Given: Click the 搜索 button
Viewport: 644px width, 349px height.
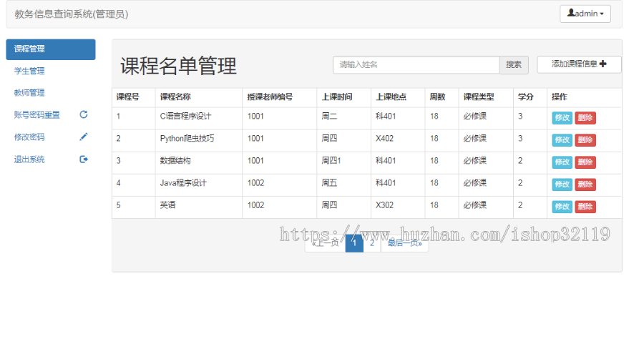Looking at the screenshot, I should pos(514,65).
